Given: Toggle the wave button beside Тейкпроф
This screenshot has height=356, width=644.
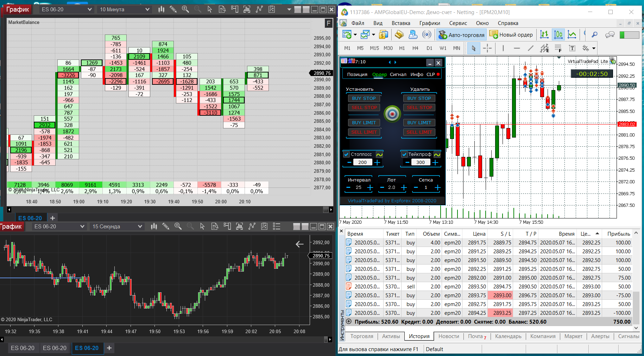Looking at the screenshot, I should (x=437, y=154).
